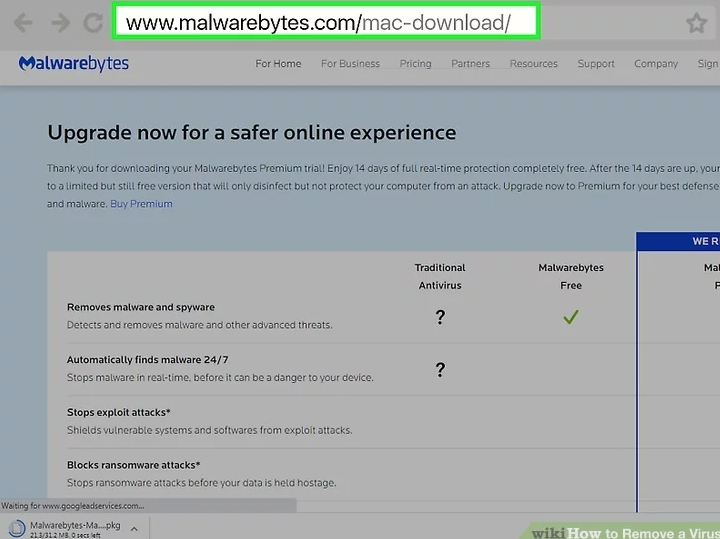Select Support in the navigation bar
The image size is (720, 539).
(596, 64)
